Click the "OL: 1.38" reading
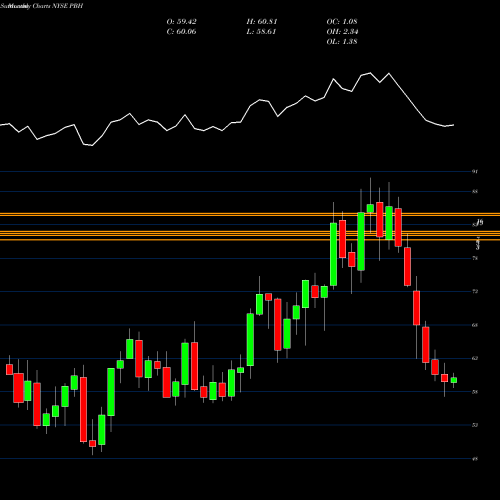The width and height of the screenshot is (500, 500). (x=342, y=42)
